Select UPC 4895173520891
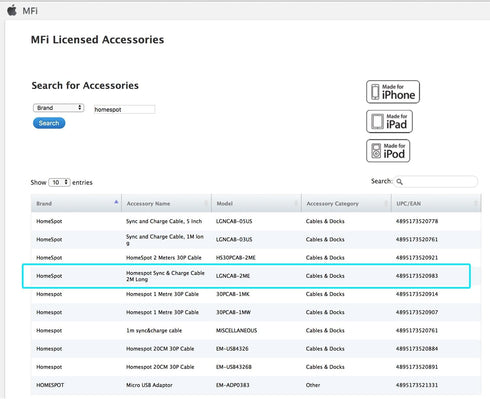The image size is (490, 399). [x=417, y=367]
